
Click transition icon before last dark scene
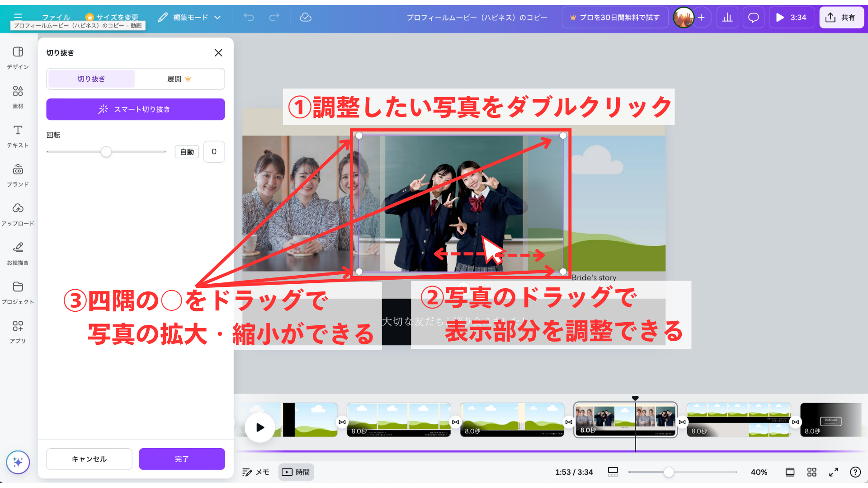click(x=795, y=422)
